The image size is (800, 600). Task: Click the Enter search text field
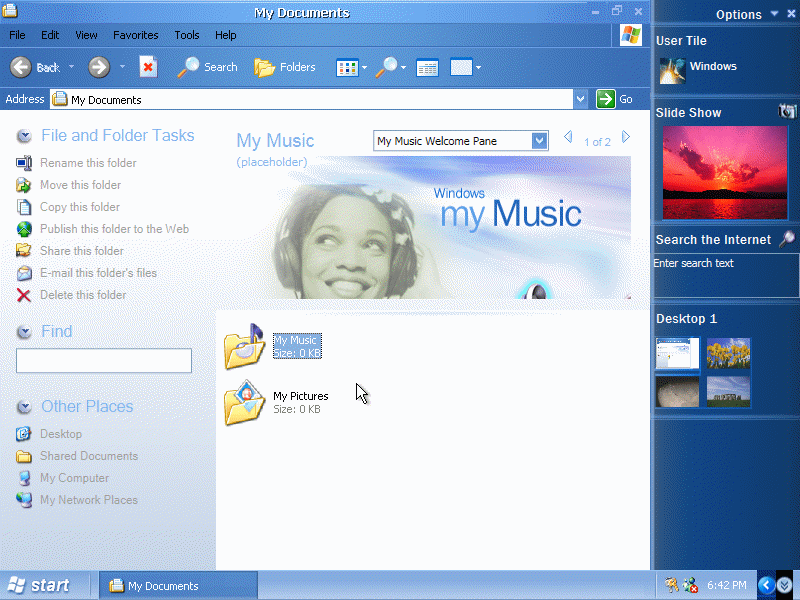[726, 276]
